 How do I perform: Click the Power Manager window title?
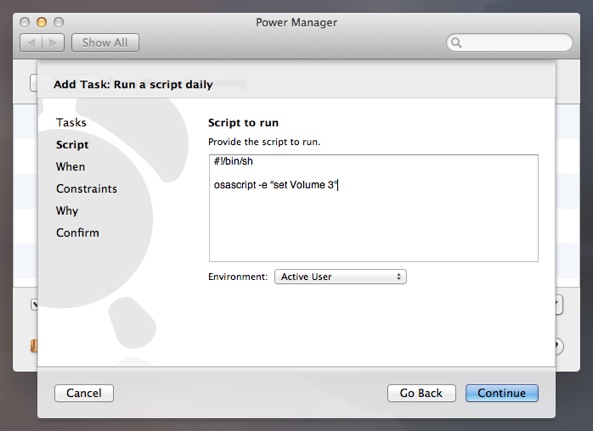tap(296, 23)
